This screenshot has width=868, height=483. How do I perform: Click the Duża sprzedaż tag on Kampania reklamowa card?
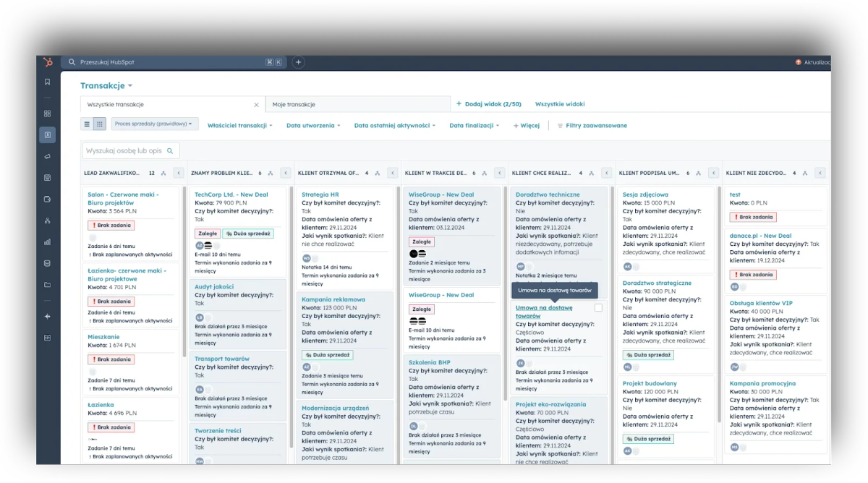328,355
